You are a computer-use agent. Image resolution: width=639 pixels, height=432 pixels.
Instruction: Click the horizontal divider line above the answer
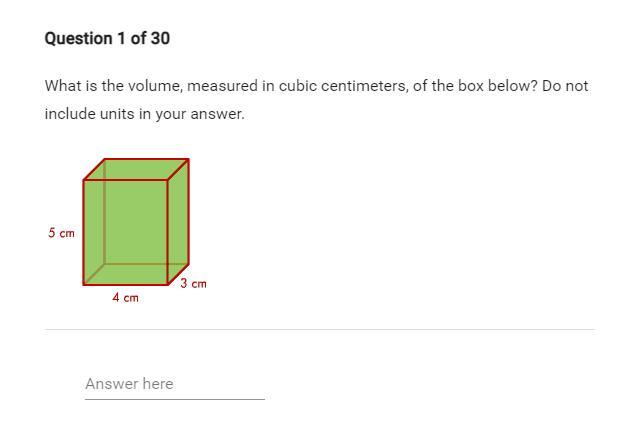(x=320, y=329)
